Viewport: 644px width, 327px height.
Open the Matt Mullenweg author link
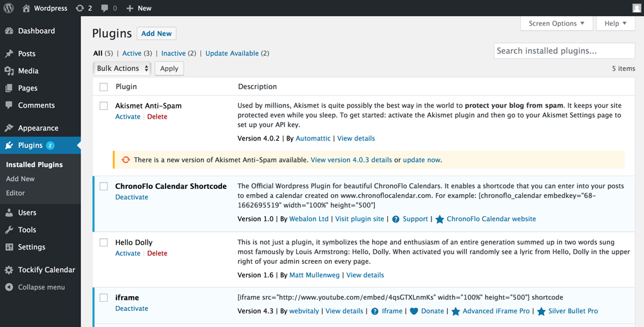pyautogui.click(x=315, y=275)
